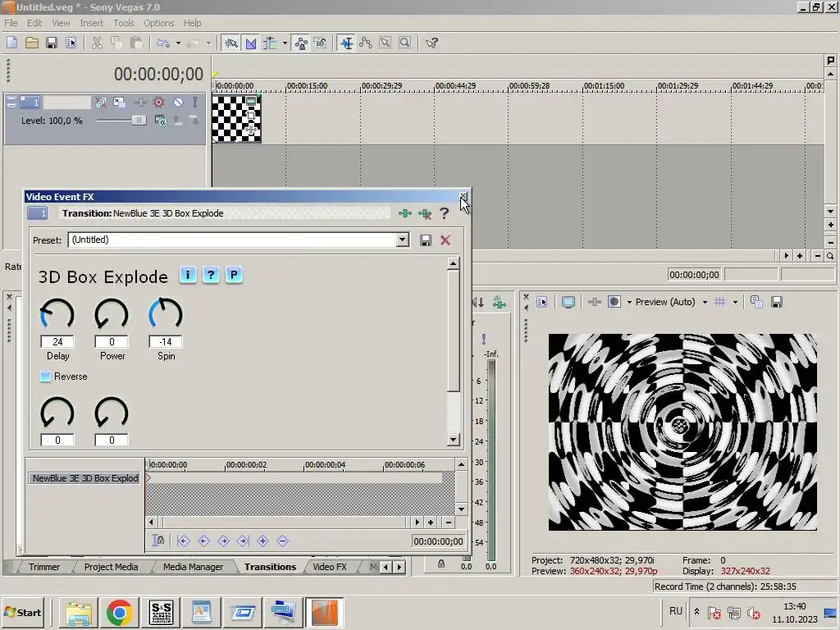Remove selected plug-in from the FX chain
Viewport: 840px width, 630px height.
(x=424, y=213)
